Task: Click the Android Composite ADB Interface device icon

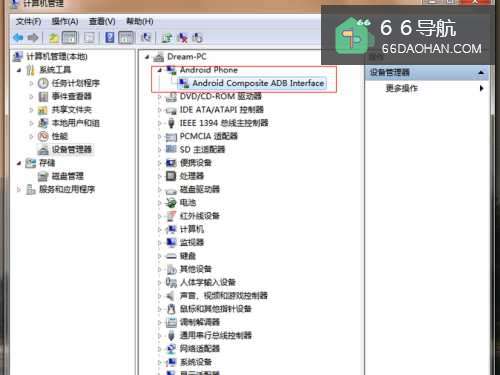Action: pyautogui.click(x=184, y=83)
